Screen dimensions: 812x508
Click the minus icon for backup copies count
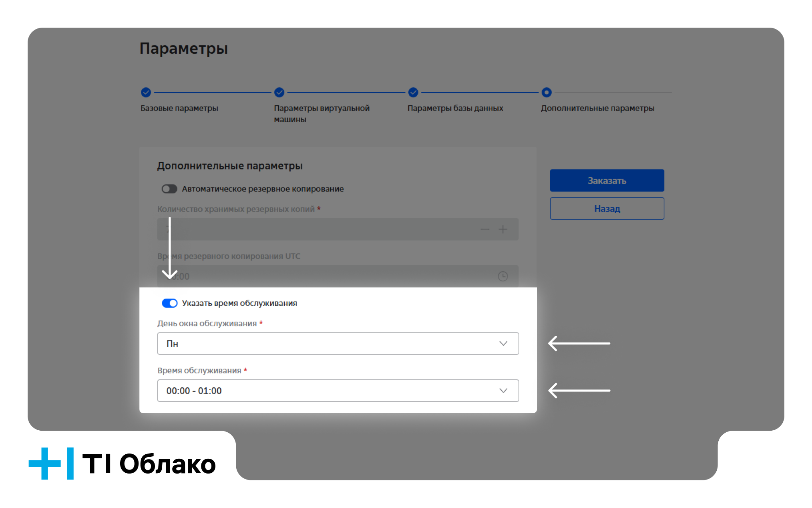(x=485, y=229)
